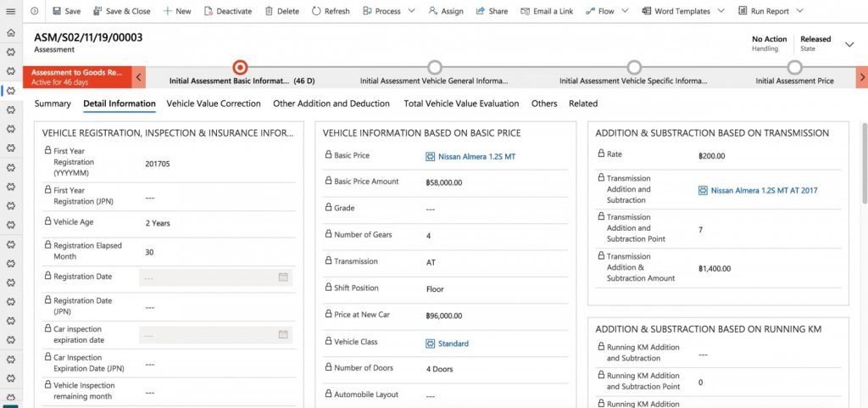Viewport: 868px width, 408px height.
Task: Expand the Word Templates dropdown
Action: click(x=721, y=11)
